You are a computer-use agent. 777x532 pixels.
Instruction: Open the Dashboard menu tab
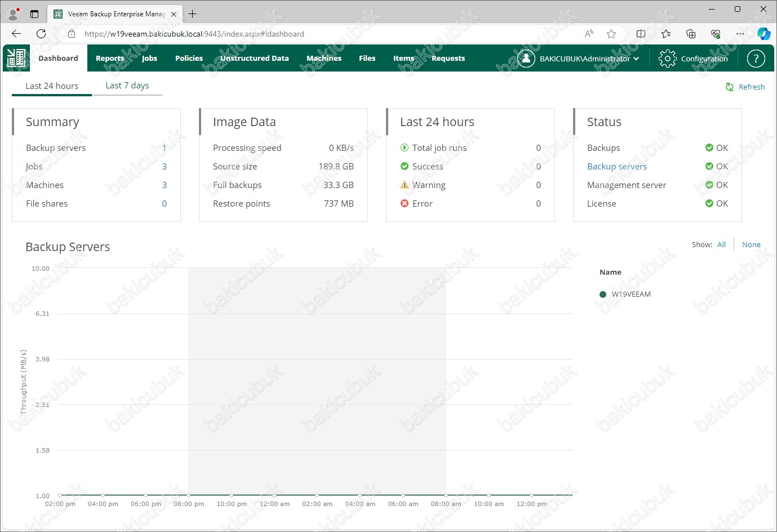pos(58,58)
